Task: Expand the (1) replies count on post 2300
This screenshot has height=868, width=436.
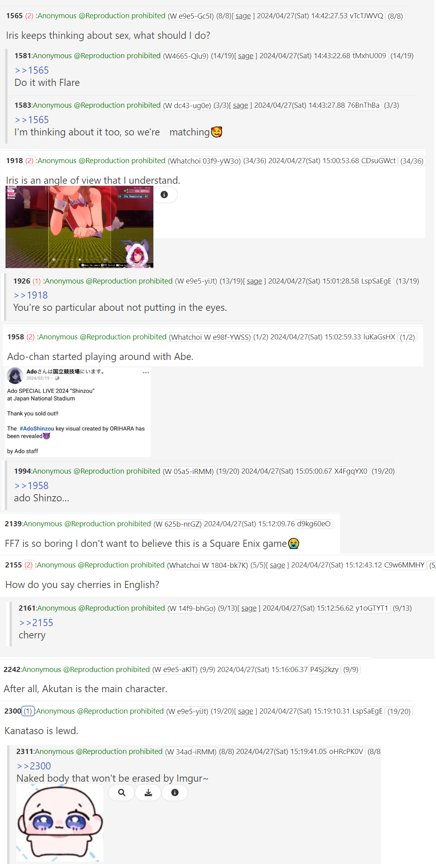Action: pyautogui.click(x=28, y=711)
